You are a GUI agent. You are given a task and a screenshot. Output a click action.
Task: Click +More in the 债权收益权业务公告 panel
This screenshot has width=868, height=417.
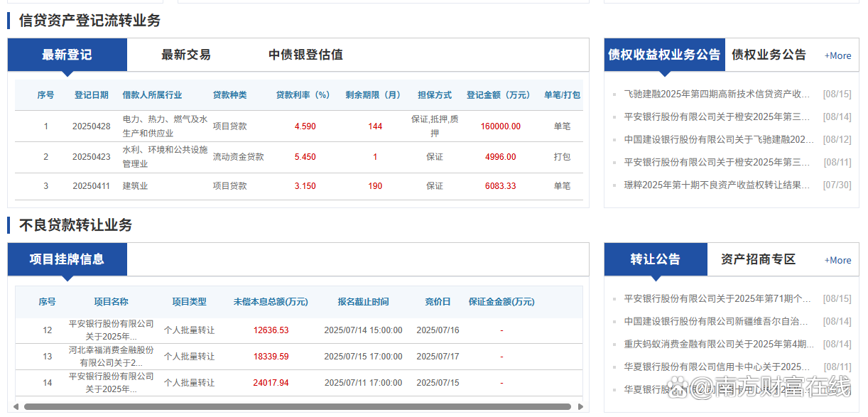(x=837, y=55)
